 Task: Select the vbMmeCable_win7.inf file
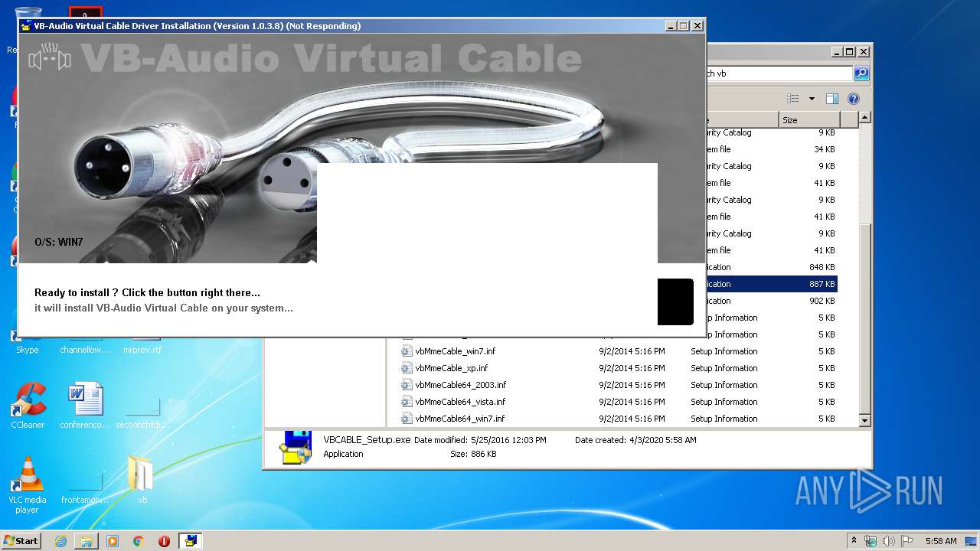pos(455,351)
